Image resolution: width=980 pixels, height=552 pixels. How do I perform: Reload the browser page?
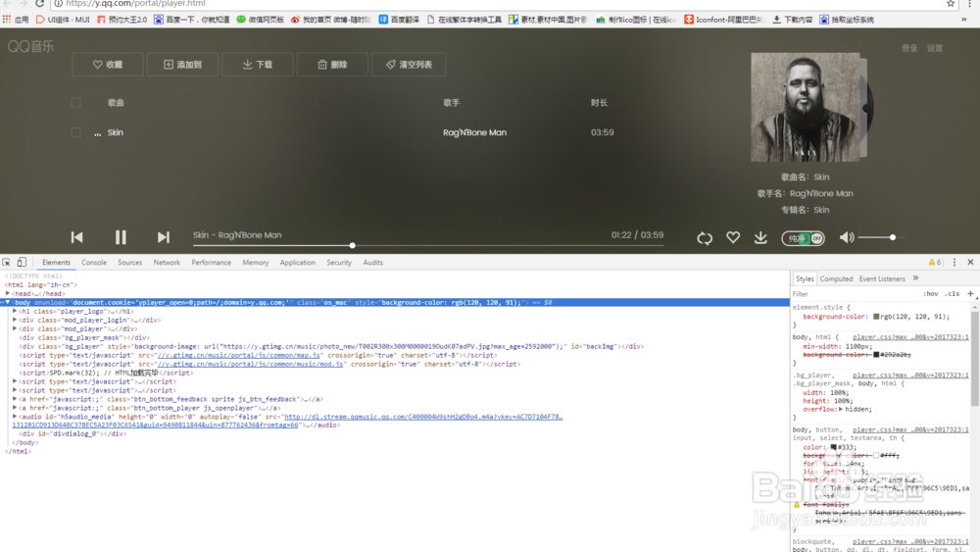click(x=39, y=3)
